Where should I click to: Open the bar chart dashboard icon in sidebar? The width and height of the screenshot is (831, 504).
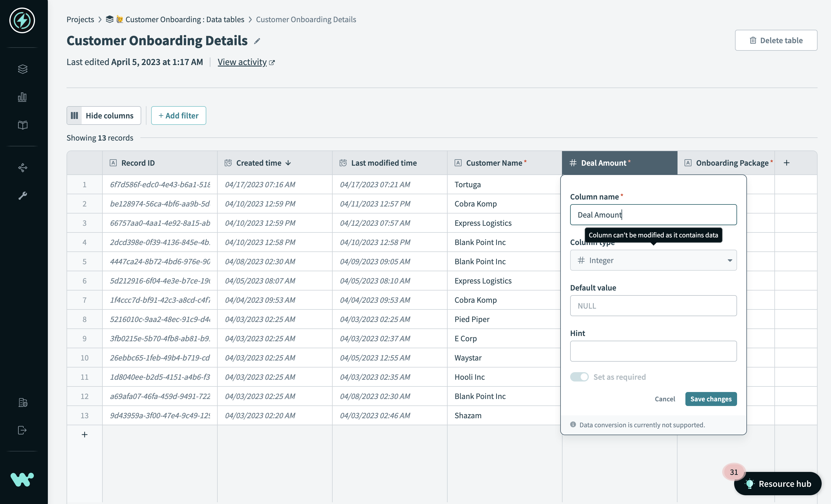(22, 97)
